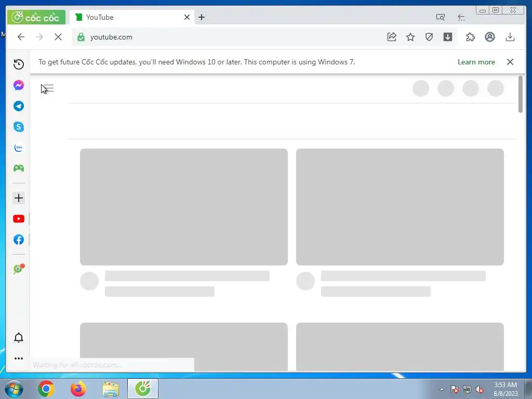Image resolution: width=532 pixels, height=399 pixels.
Task: Launch Chrome from the taskbar
Action: tap(46, 389)
